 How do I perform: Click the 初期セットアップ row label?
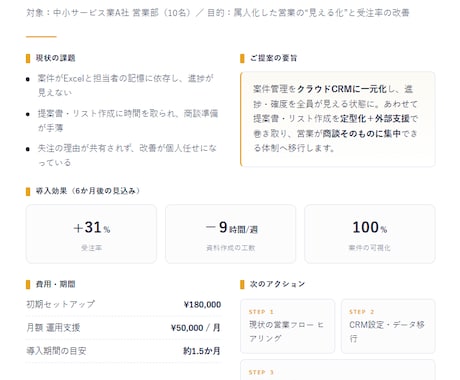tap(60, 304)
